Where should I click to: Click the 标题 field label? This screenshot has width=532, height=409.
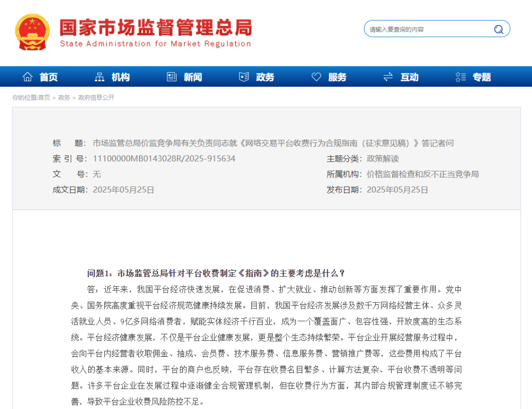click(x=70, y=143)
